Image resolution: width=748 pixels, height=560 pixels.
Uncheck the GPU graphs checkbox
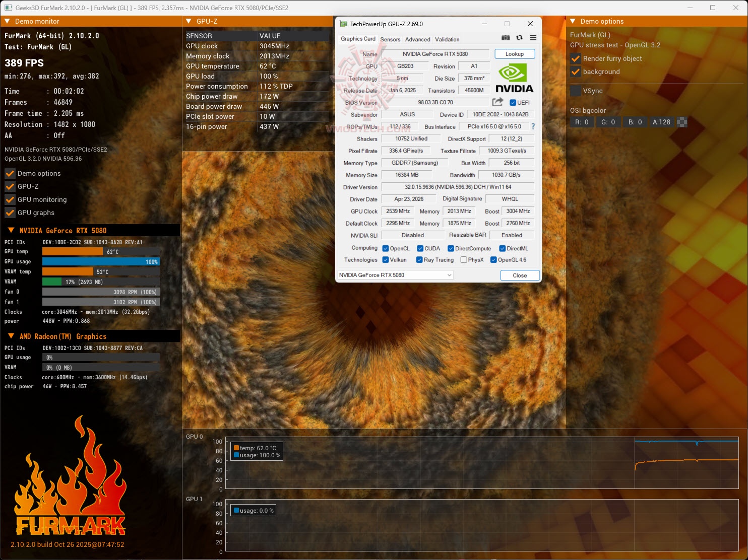(x=10, y=213)
